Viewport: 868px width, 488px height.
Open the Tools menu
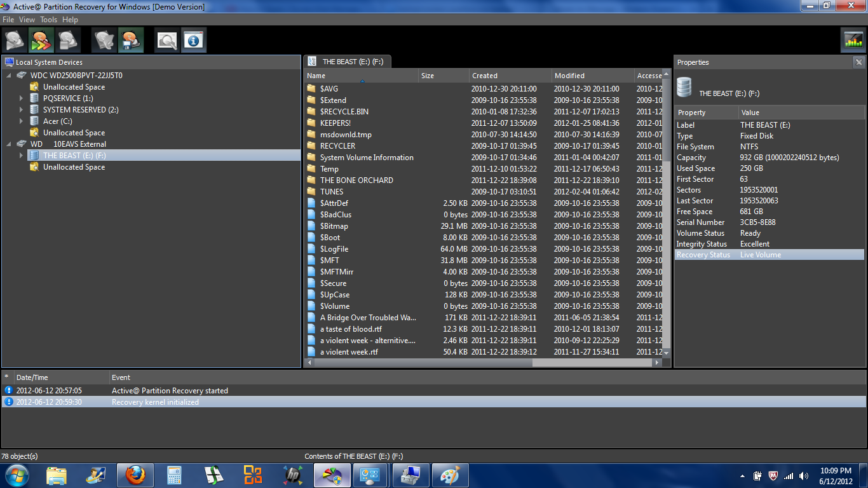[49, 20]
